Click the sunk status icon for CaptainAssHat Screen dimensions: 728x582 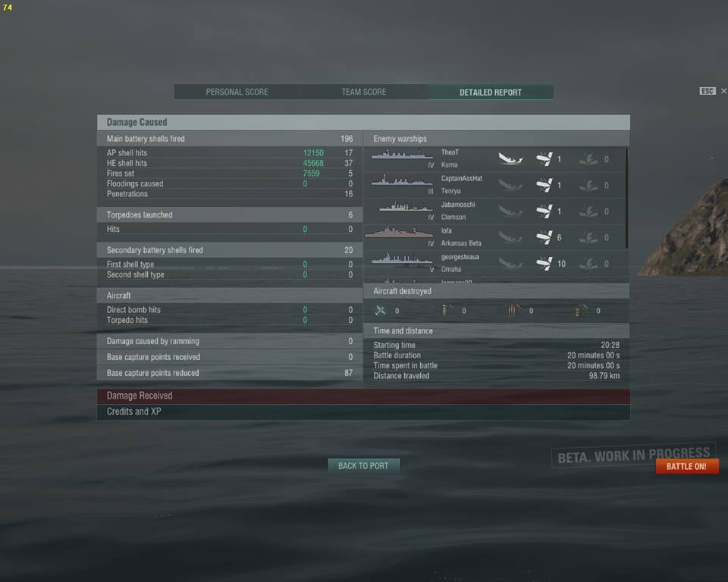pyautogui.click(x=510, y=185)
